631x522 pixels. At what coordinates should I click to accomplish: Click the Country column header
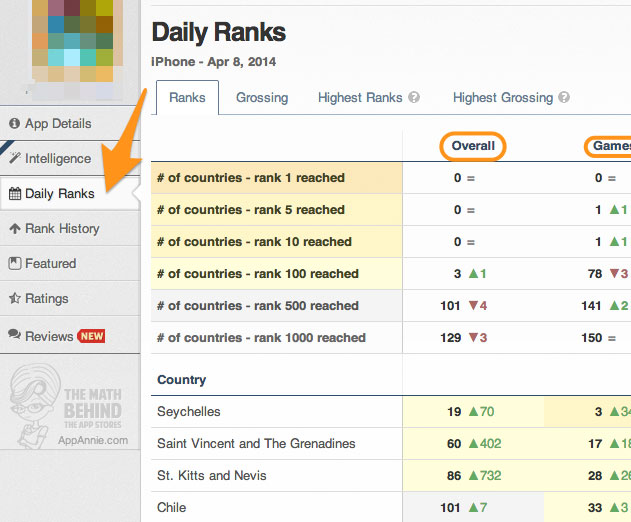[181, 380]
